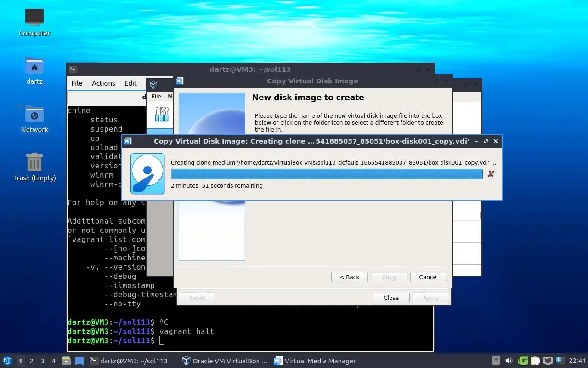Screen dimensions: 588x368
Task: Minimize the clone progress dialog
Action: click(x=476, y=141)
